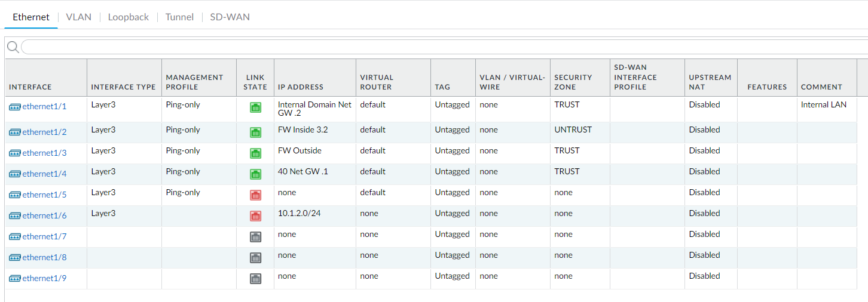
Task: Click the Interface Type column header
Action: (x=123, y=87)
